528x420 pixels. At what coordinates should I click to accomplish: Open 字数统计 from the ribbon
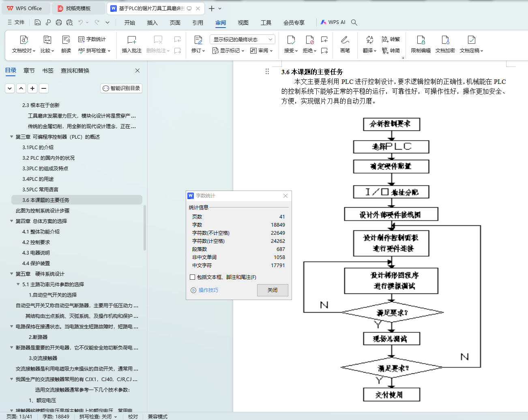pyautogui.click(x=92, y=39)
